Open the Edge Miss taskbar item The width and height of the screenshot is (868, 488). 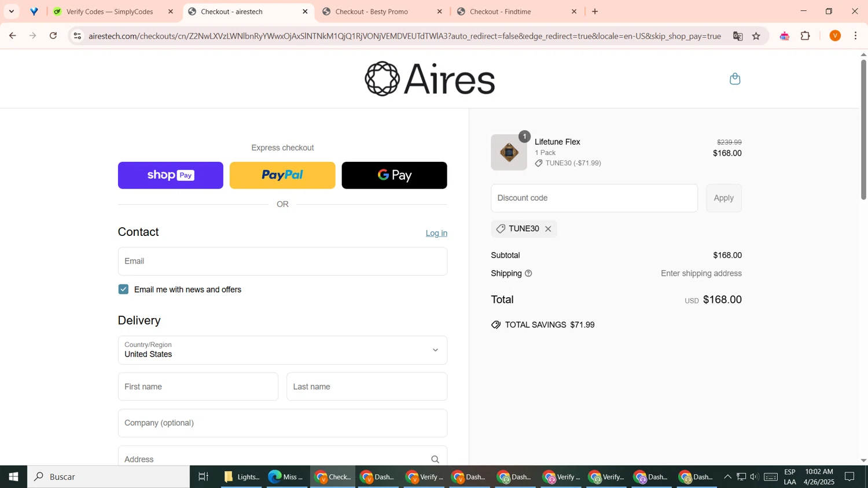(x=286, y=477)
